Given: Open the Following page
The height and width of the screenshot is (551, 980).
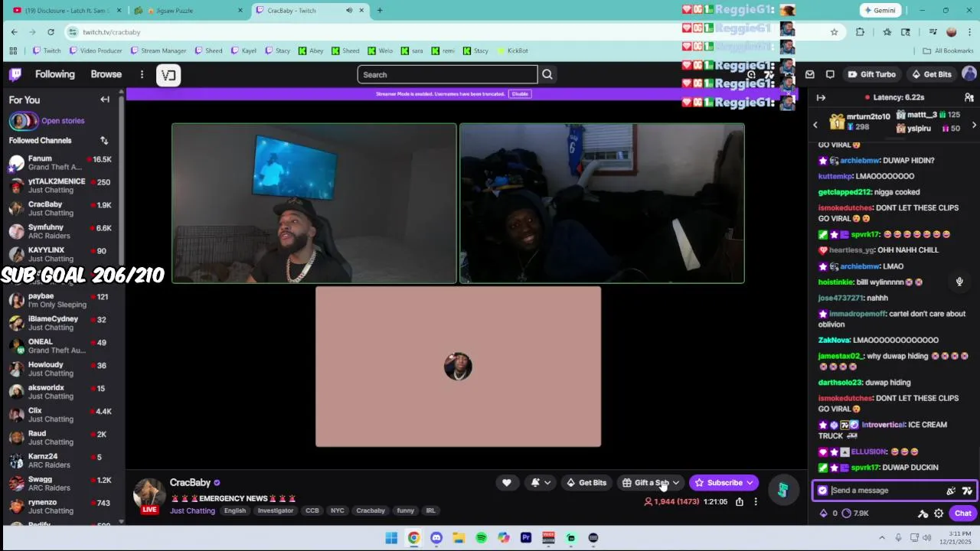Looking at the screenshot, I should click(55, 74).
